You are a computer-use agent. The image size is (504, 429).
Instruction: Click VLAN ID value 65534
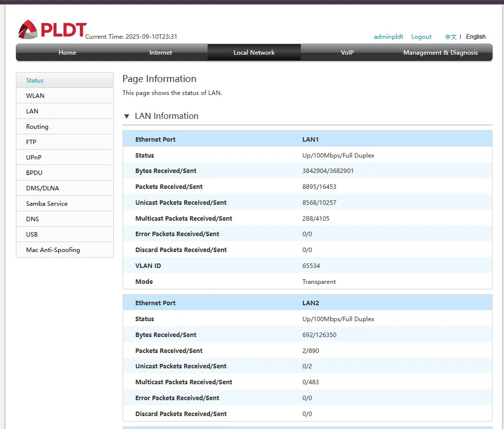point(311,266)
